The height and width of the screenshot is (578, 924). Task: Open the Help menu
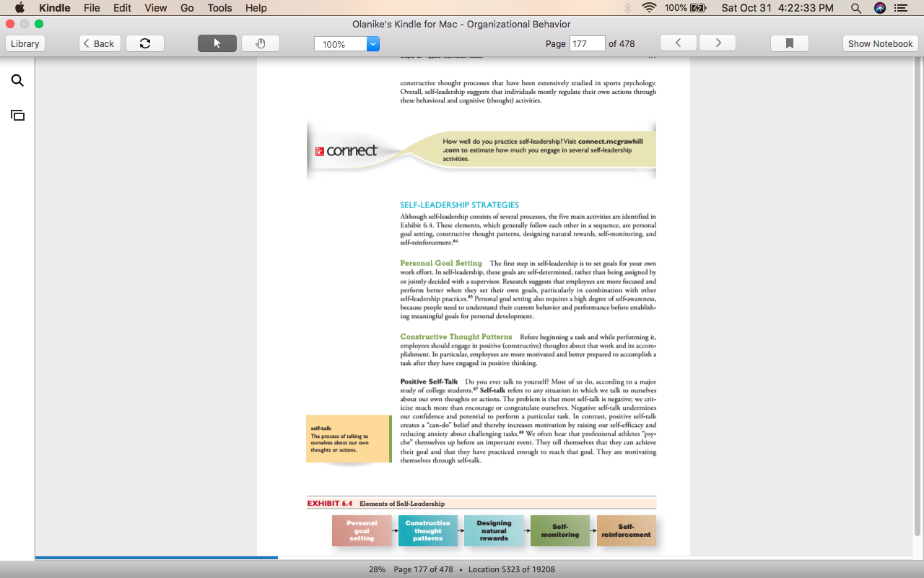256,8
